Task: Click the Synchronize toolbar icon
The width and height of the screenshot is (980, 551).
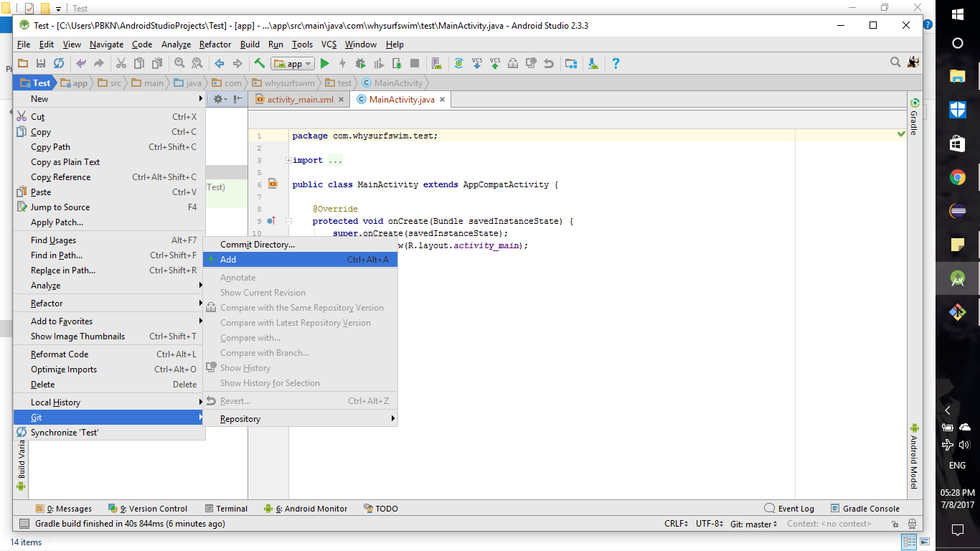Action: coord(58,64)
